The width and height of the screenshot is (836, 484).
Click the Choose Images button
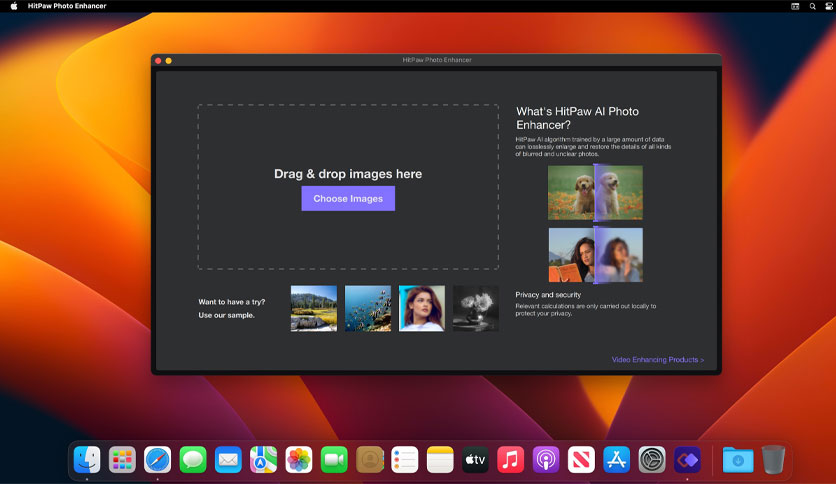tap(348, 198)
